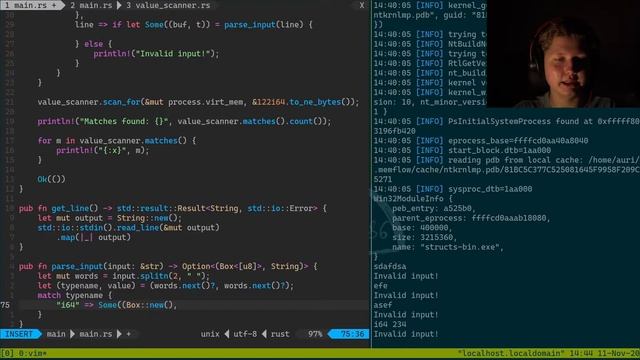Click the println!("{:x}", m) line
The width and height of the screenshot is (640, 360).
pyautogui.click(x=102, y=150)
